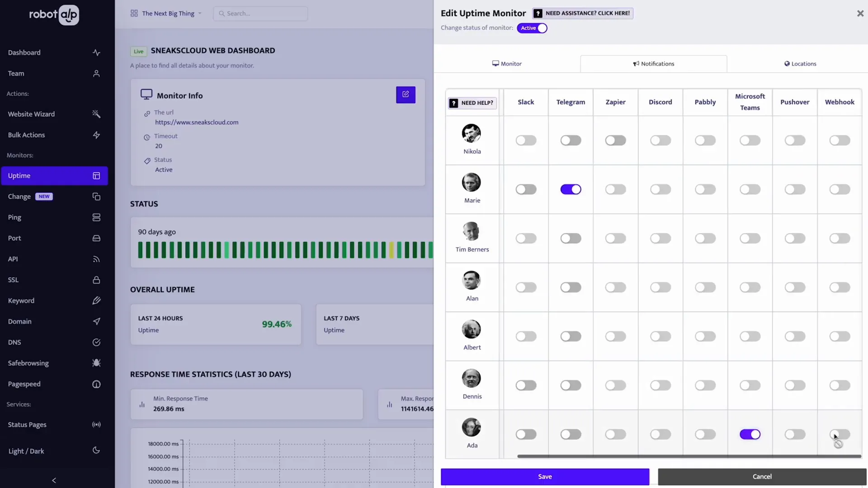Viewport: 868px width, 488px height.
Task: Click the Safebrowsing bug icon
Action: coord(96,363)
